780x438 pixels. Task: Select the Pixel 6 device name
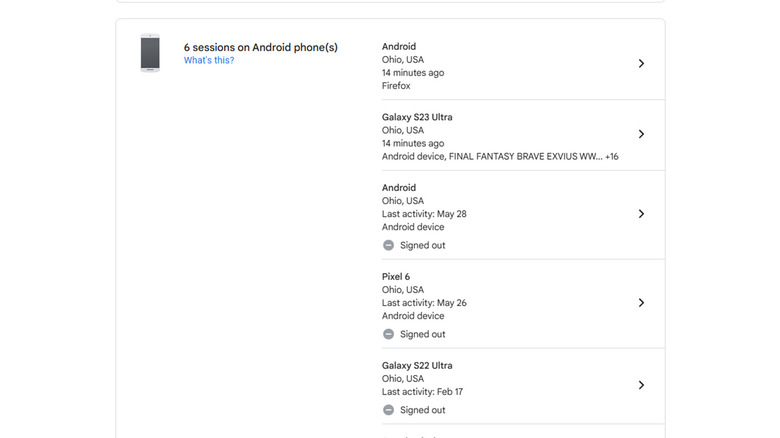coord(396,277)
